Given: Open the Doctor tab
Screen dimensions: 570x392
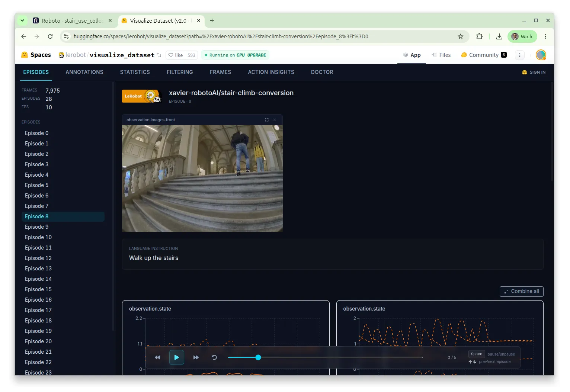Looking at the screenshot, I should tap(322, 72).
